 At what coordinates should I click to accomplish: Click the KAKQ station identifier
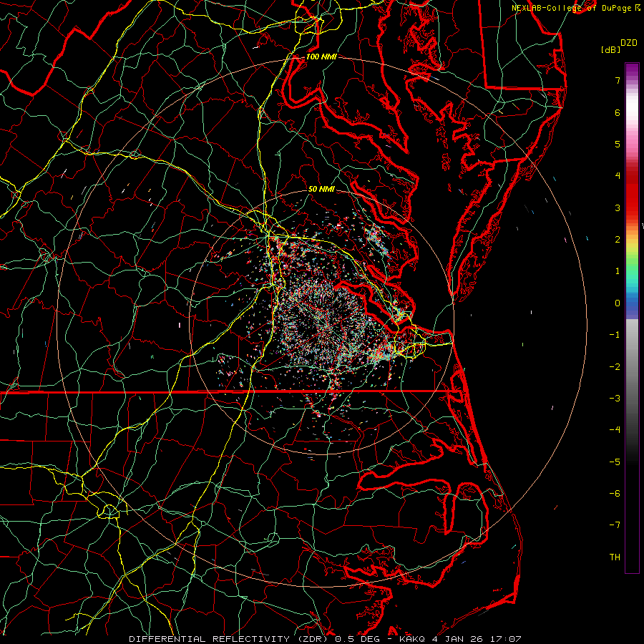coord(414,639)
